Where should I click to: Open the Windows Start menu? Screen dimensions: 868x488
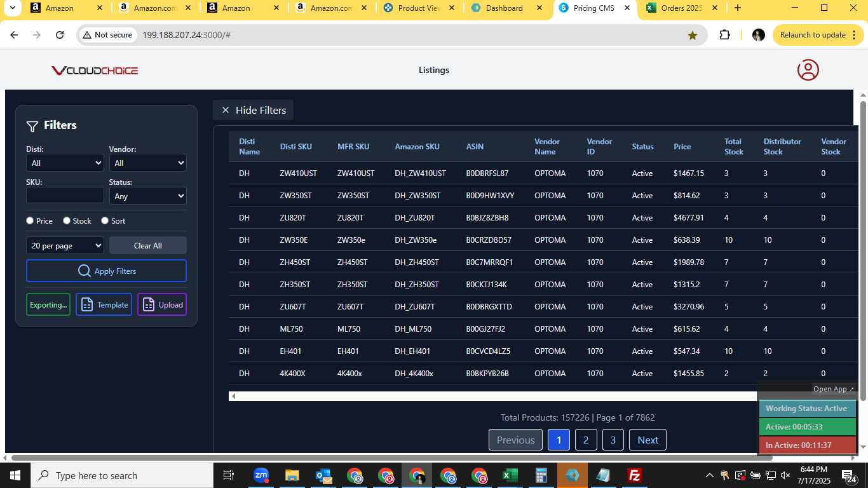coord(15,475)
